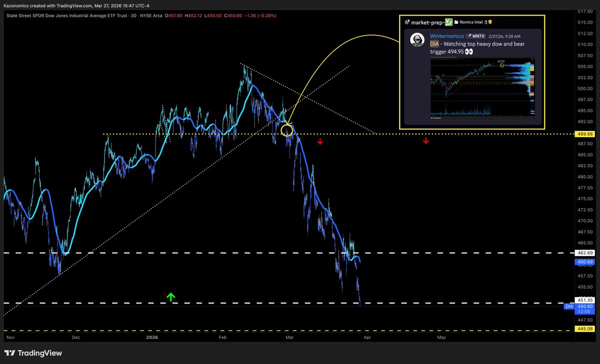Click the TradingView logo at bottom left
The image size is (600, 364).
tap(33, 353)
